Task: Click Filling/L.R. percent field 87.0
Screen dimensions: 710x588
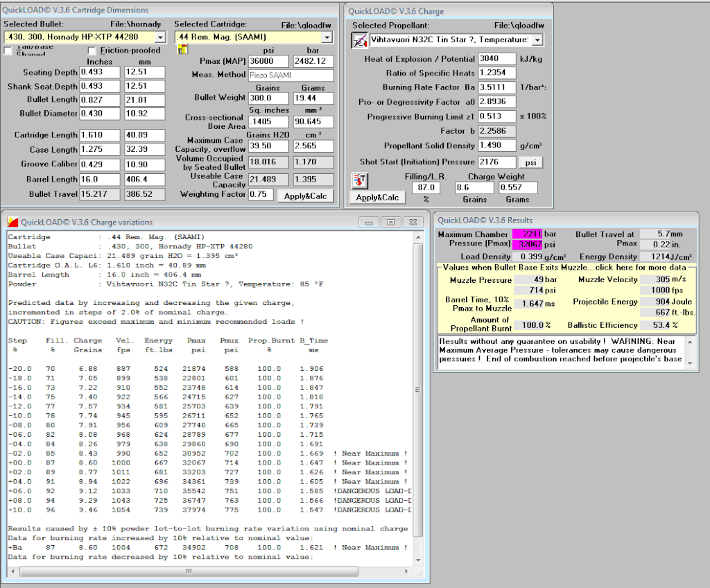Action: click(426, 187)
